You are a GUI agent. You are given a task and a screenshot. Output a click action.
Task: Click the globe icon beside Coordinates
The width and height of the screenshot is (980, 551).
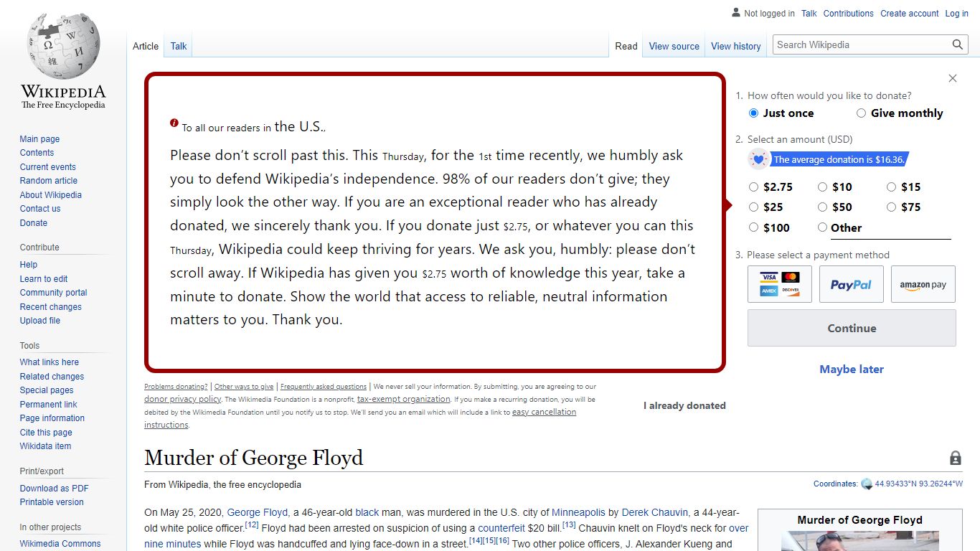[x=867, y=484]
